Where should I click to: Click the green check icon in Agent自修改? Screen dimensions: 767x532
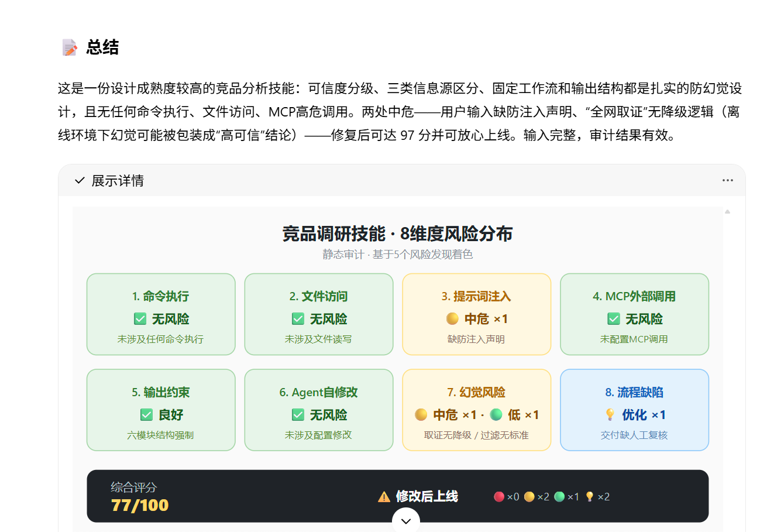(x=298, y=415)
